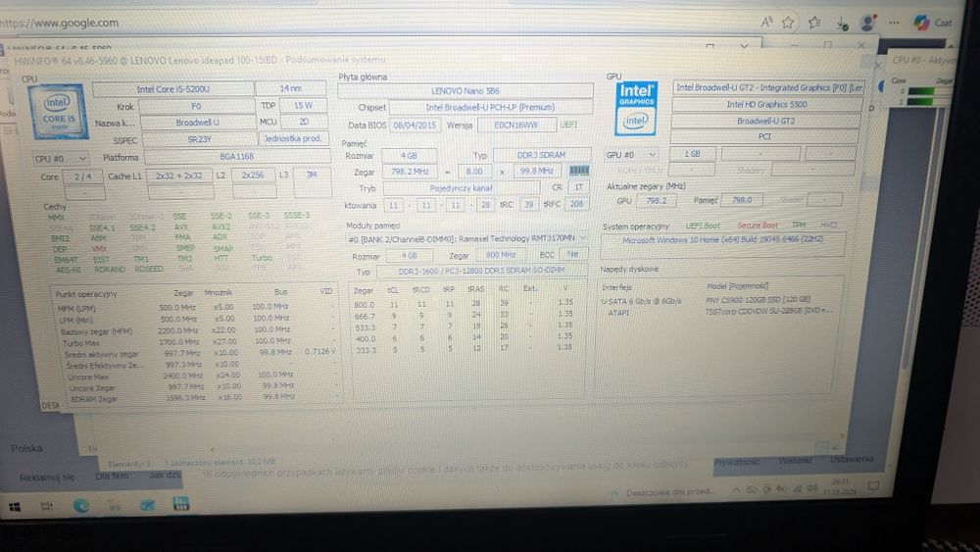Click the tRFC 208 timing value
Viewport: 980px width, 552px height.
[576, 203]
